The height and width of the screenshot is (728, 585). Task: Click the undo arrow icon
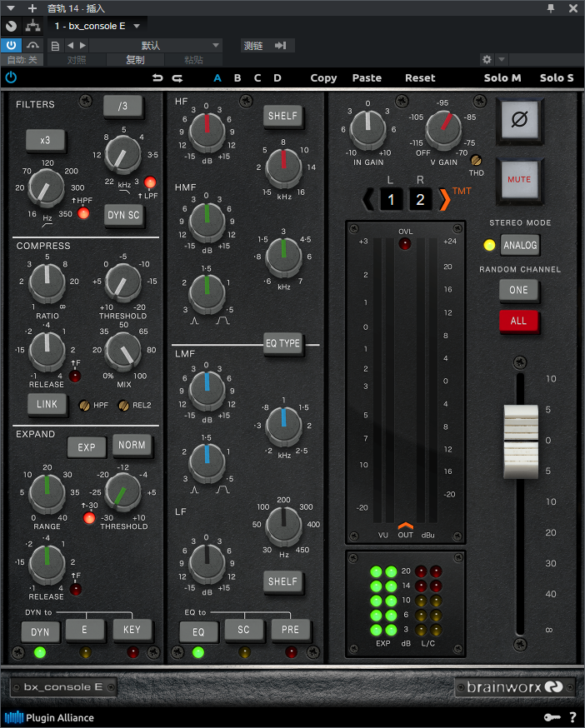[157, 78]
